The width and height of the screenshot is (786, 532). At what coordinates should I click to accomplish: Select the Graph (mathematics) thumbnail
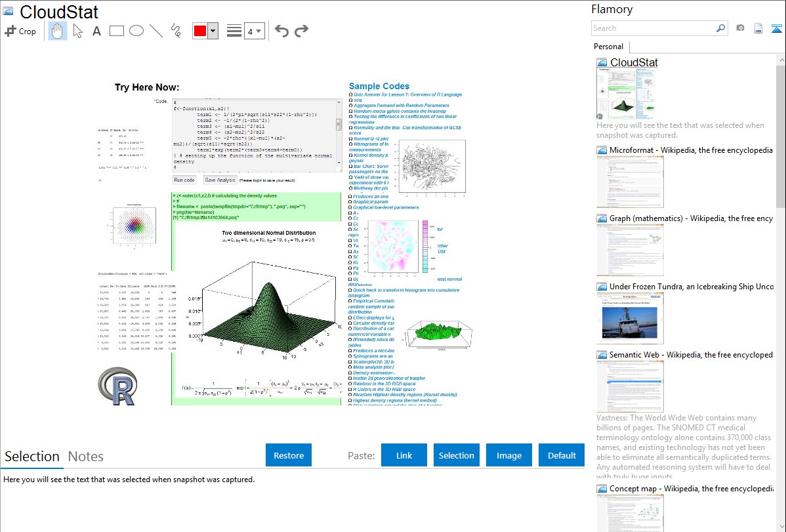tap(630, 250)
